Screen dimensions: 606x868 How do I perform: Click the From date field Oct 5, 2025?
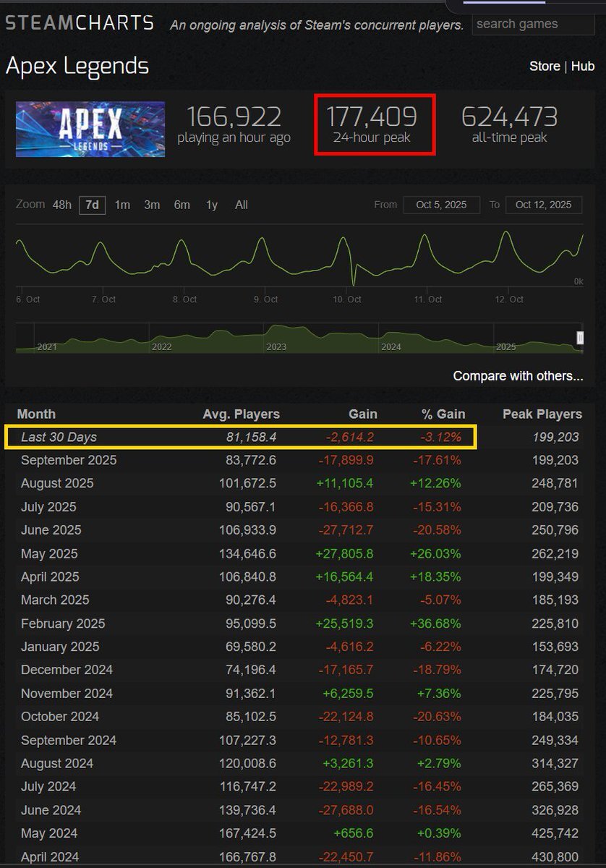point(441,205)
